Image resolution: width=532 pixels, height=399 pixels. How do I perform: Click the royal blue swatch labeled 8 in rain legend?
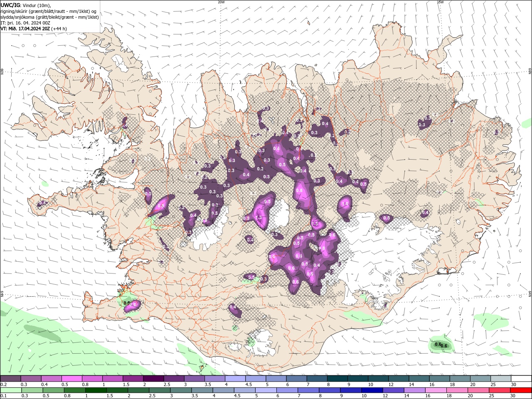click(x=330, y=390)
